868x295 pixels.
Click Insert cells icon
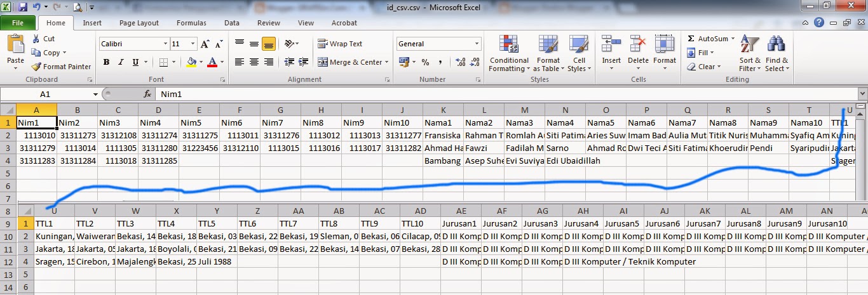coord(611,44)
